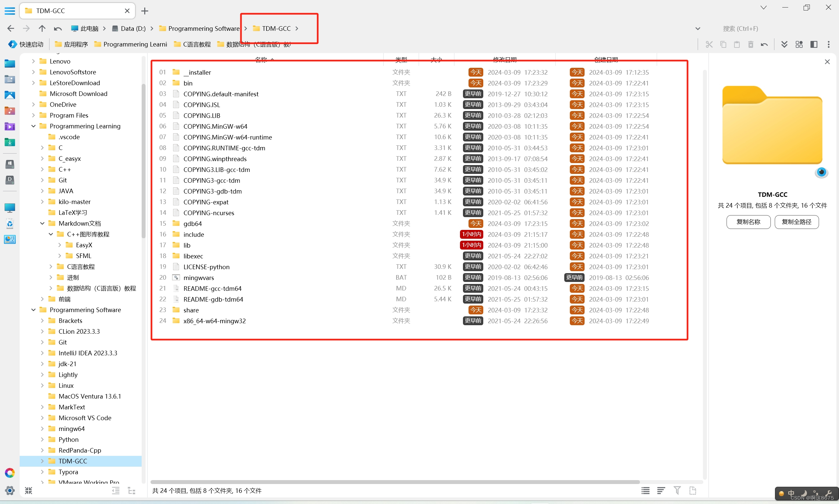Image resolution: width=839 pixels, height=504 pixels.
Task: Click the filter icon in the status bar
Action: tap(677, 491)
